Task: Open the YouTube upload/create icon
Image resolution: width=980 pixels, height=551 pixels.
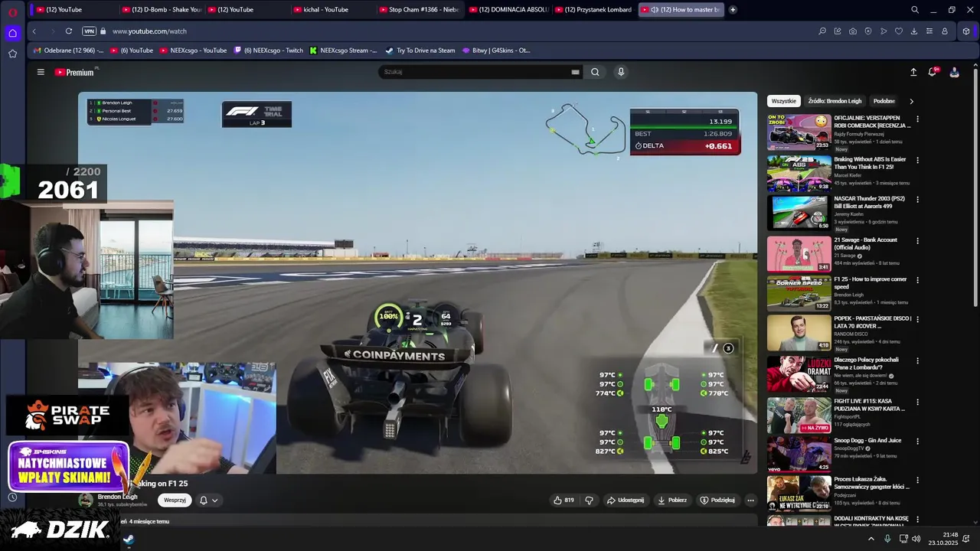Action: [913, 72]
